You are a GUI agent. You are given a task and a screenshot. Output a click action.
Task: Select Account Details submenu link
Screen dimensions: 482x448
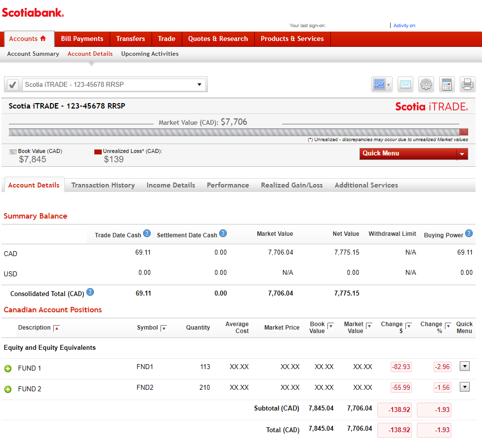90,54
